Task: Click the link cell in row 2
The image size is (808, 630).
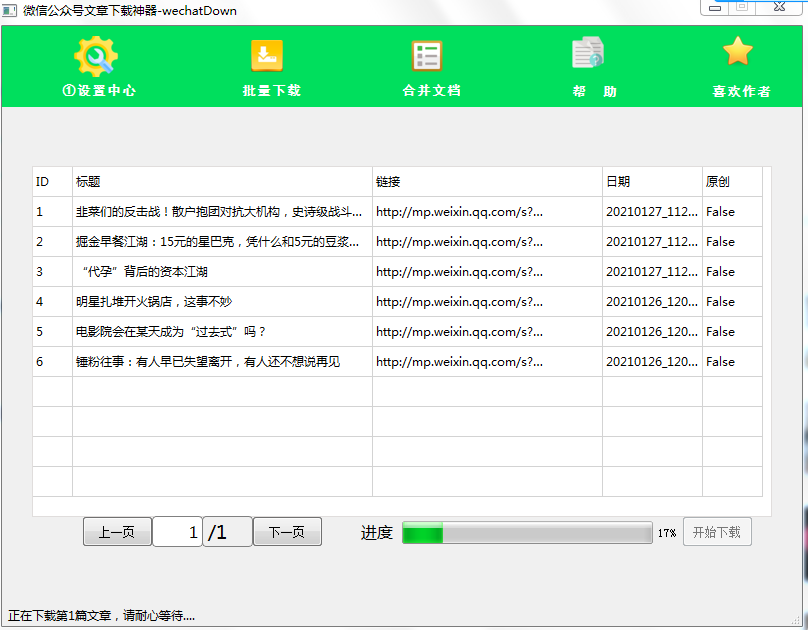Action: pos(487,242)
